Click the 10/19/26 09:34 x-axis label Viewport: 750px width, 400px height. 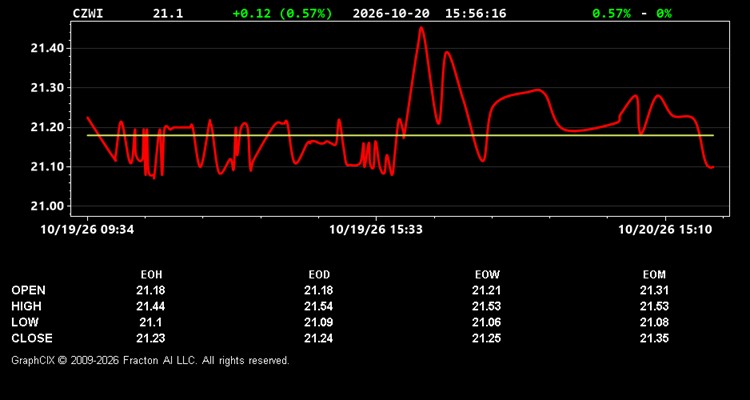tap(87, 230)
